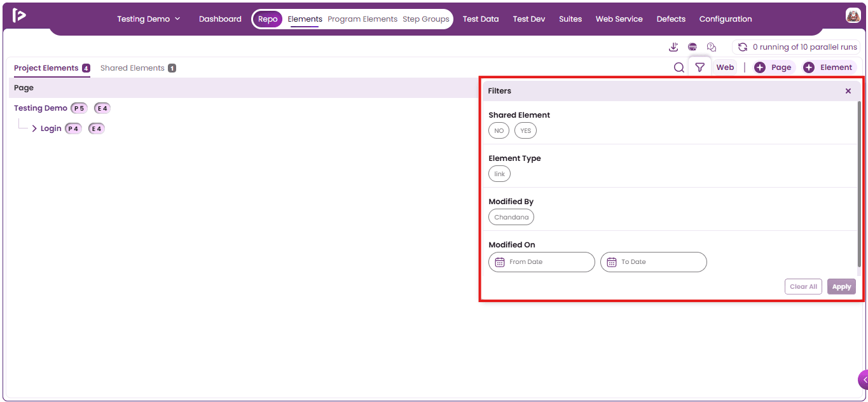
Task: Switch to the Program Elements tab
Action: [362, 19]
